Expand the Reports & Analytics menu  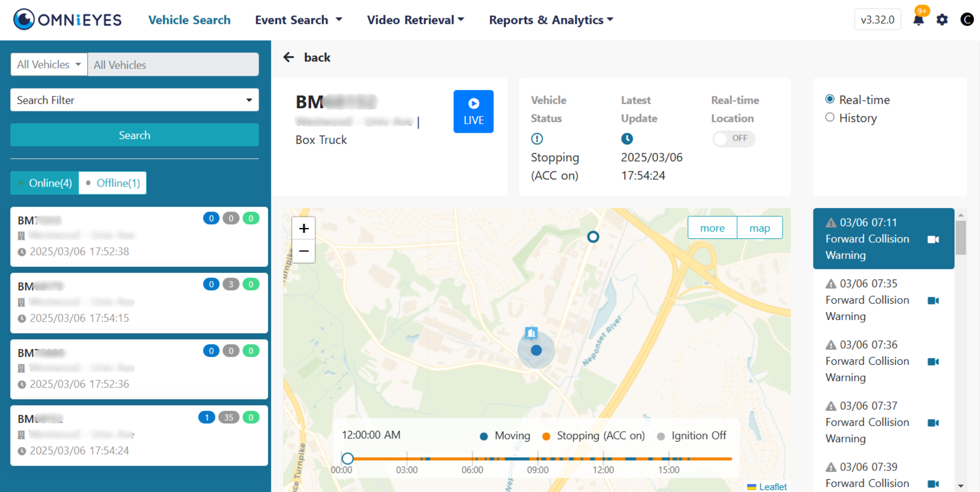click(551, 20)
